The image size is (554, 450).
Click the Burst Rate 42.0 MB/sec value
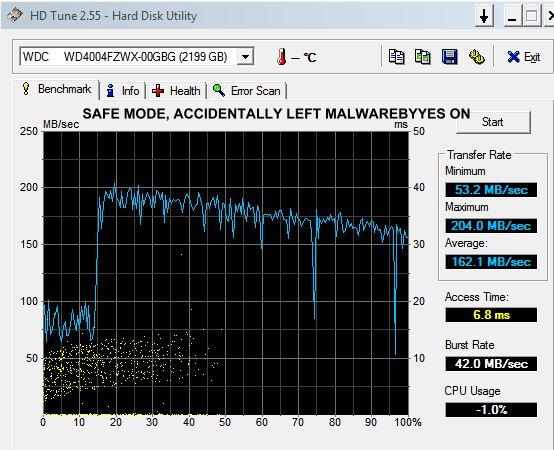[491, 363]
